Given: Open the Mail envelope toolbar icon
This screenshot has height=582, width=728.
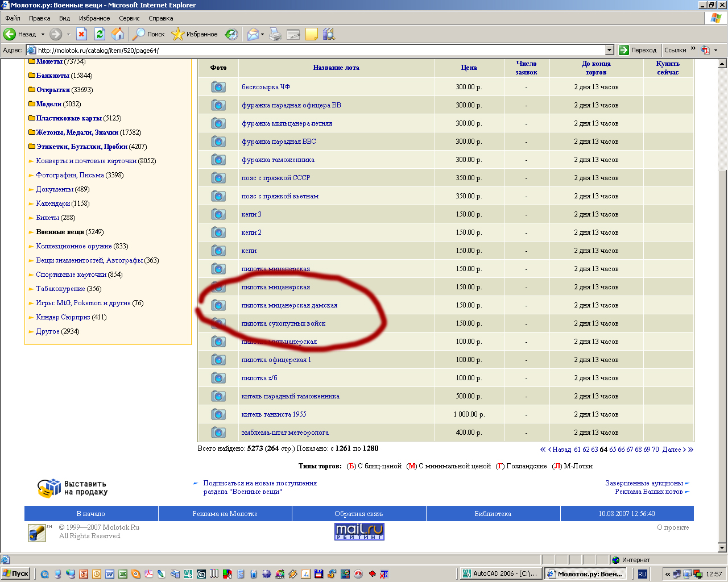Looking at the screenshot, I should (253, 34).
